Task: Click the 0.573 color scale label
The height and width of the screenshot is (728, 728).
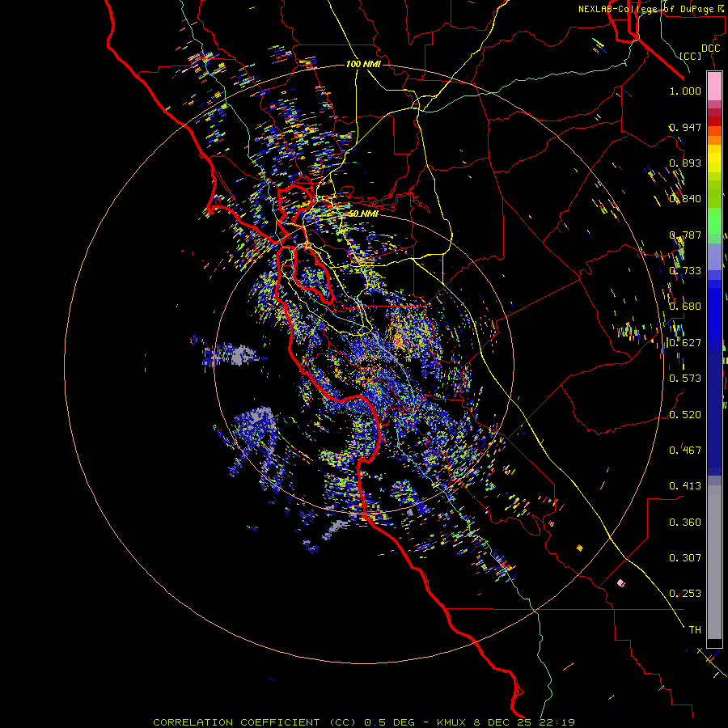Action: (x=685, y=378)
